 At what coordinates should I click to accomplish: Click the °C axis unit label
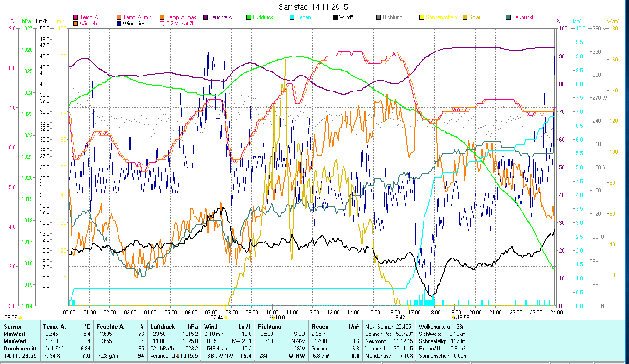[x=11, y=21]
